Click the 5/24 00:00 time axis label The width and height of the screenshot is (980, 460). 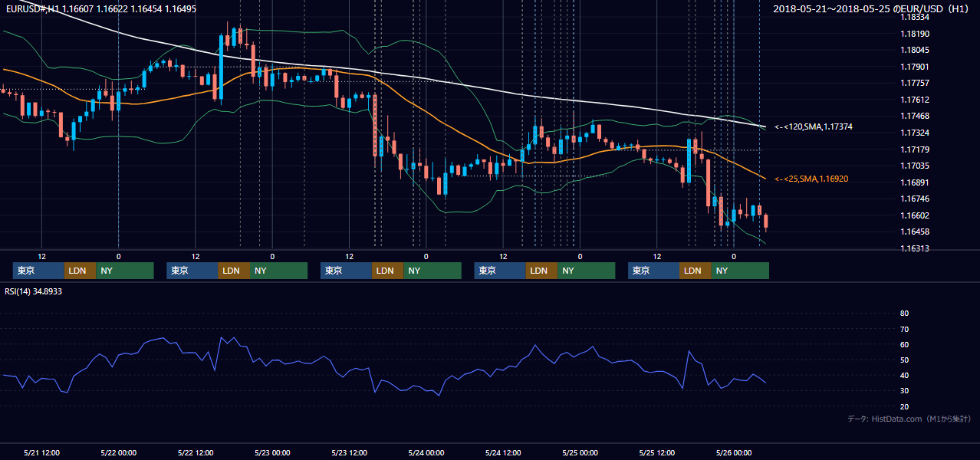click(x=426, y=452)
